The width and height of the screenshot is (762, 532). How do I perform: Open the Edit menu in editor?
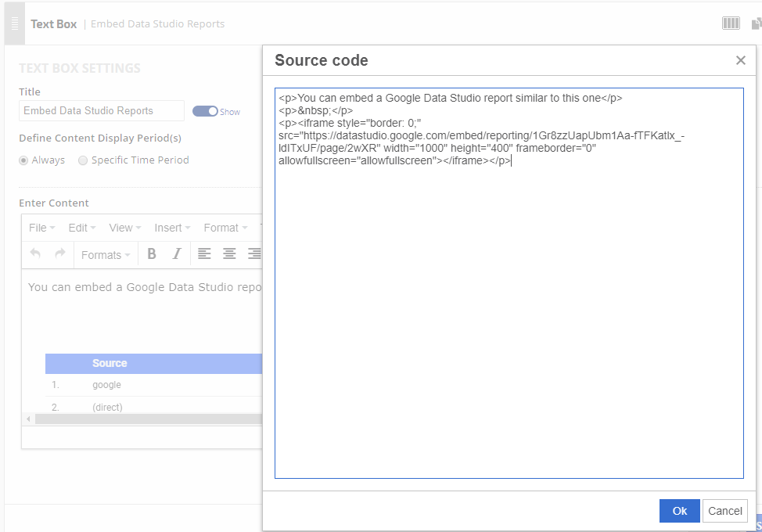(x=81, y=228)
